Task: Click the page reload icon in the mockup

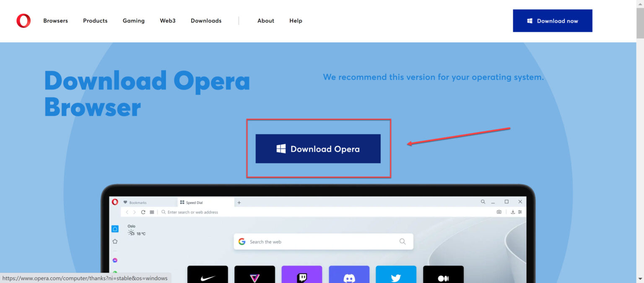Action: [x=143, y=212]
